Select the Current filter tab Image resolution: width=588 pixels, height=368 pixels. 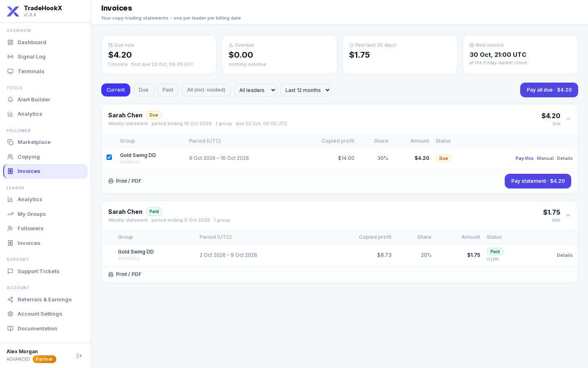(116, 90)
